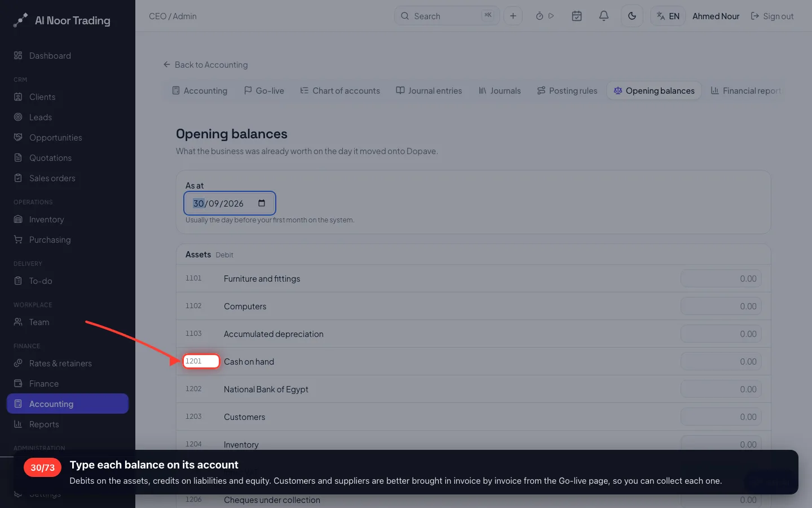Open To-do in the sidebar

click(68, 281)
